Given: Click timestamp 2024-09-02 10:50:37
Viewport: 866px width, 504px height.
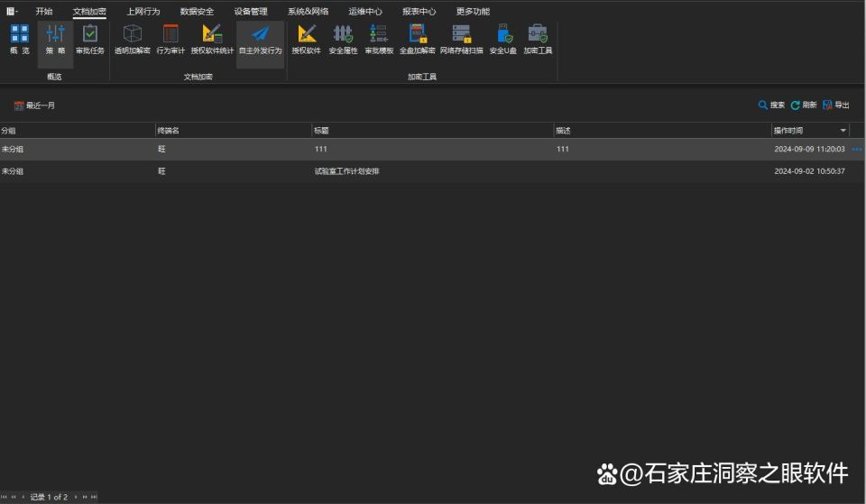Looking at the screenshot, I should tap(809, 171).
